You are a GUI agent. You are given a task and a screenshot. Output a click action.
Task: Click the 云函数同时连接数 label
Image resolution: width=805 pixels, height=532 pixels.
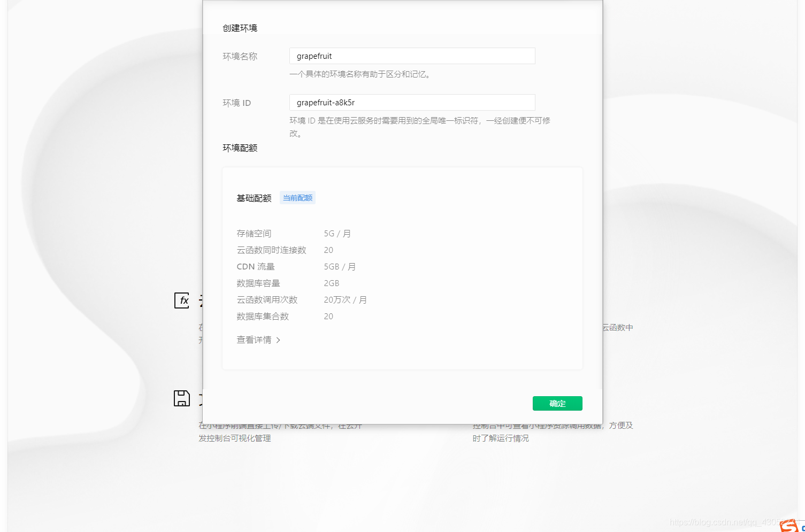[x=271, y=250]
